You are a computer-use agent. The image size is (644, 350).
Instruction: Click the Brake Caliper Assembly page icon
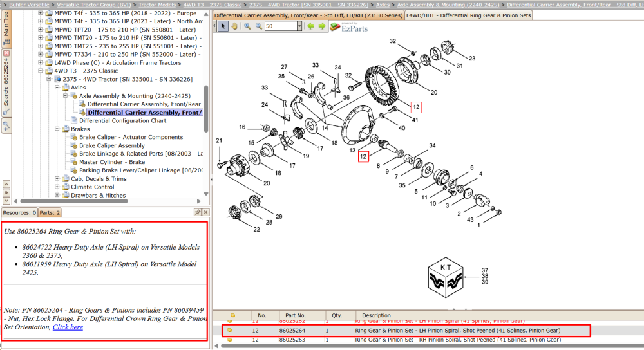pos(74,145)
